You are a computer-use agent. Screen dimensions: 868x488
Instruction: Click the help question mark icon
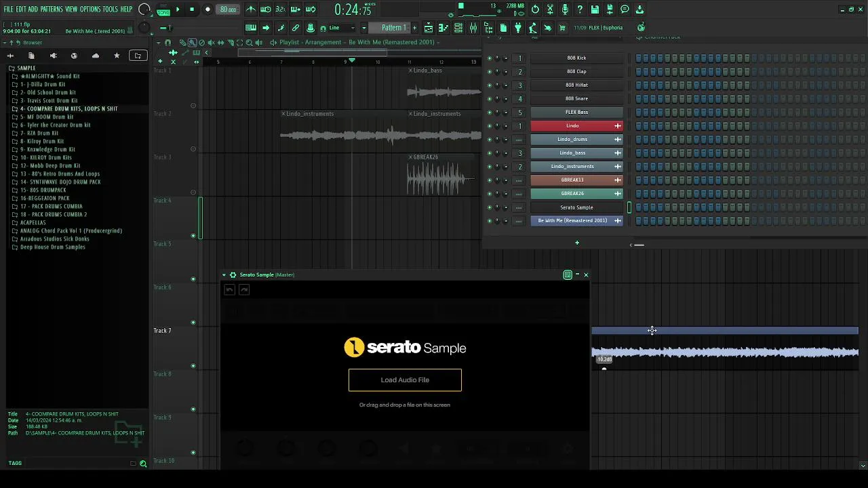coord(580,9)
